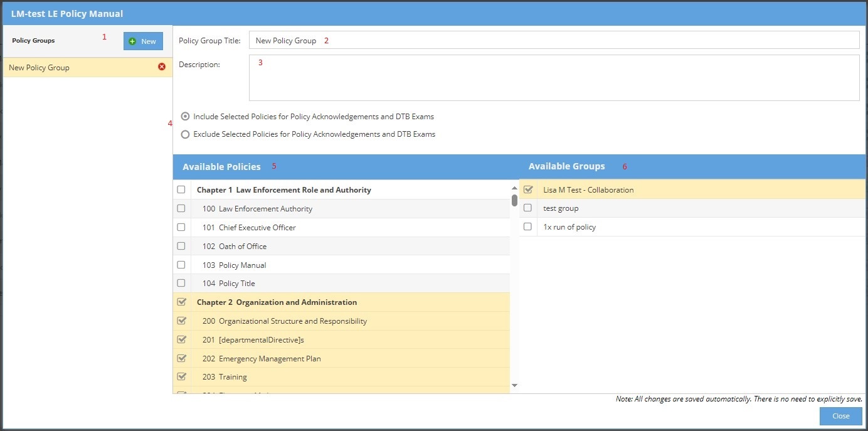Click the Policy Groups sidebar heading
868x431 pixels.
(x=33, y=40)
